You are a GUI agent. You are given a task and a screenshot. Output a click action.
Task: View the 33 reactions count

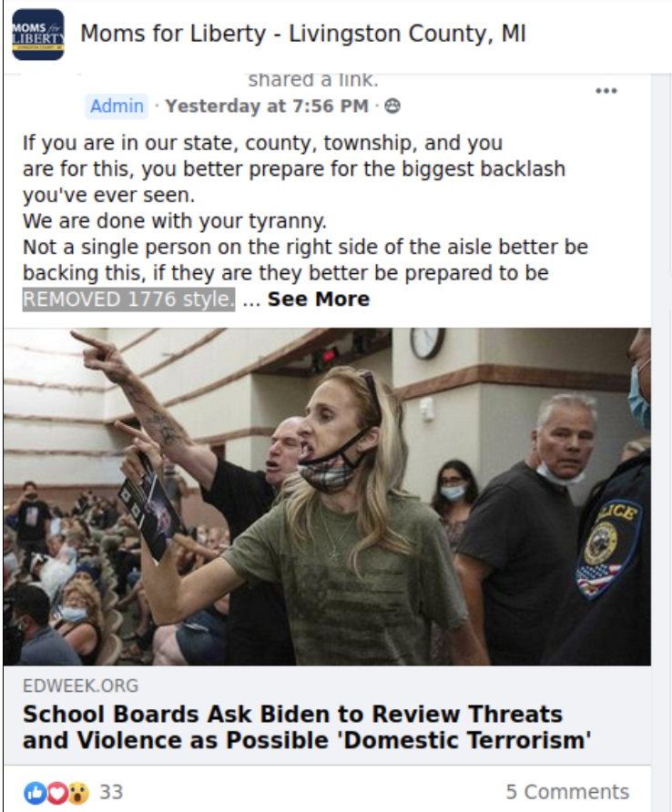111,792
